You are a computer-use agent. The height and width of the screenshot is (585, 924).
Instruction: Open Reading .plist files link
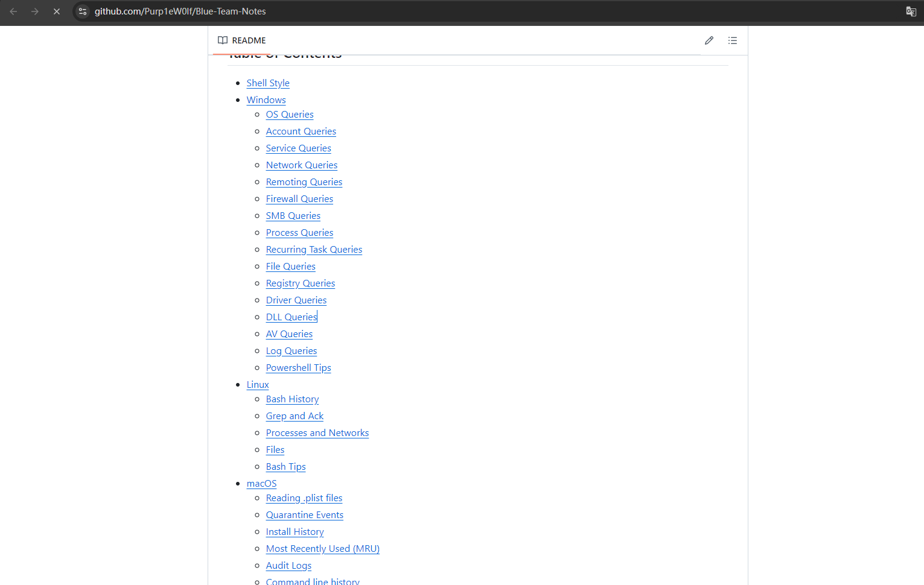(304, 498)
